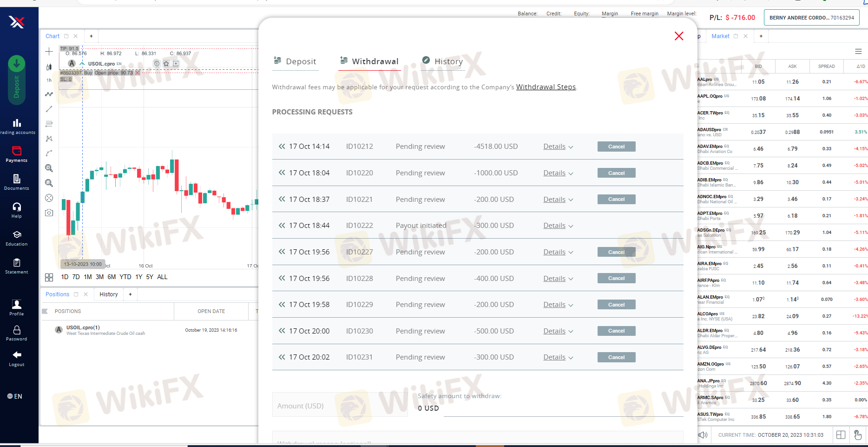The width and height of the screenshot is (868, 447).
Task: Cancel withdrawal request ID10231
Action: point(616,357)
